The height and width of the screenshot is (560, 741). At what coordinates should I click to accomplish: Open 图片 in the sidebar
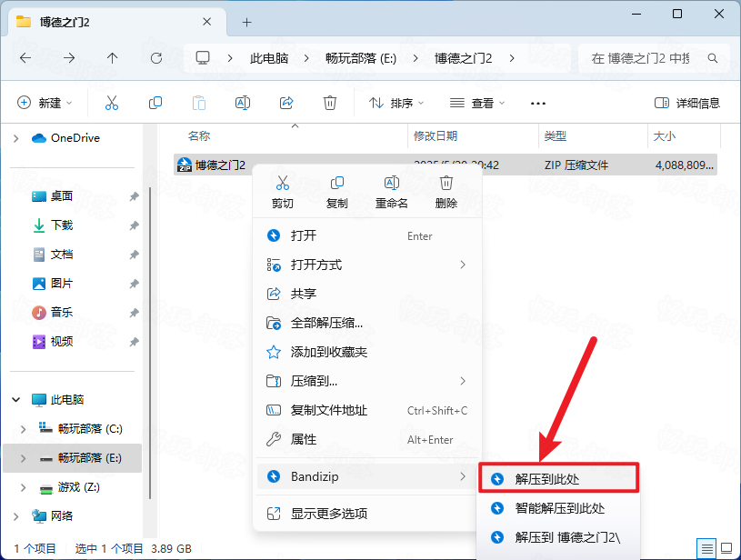[62, 284]
